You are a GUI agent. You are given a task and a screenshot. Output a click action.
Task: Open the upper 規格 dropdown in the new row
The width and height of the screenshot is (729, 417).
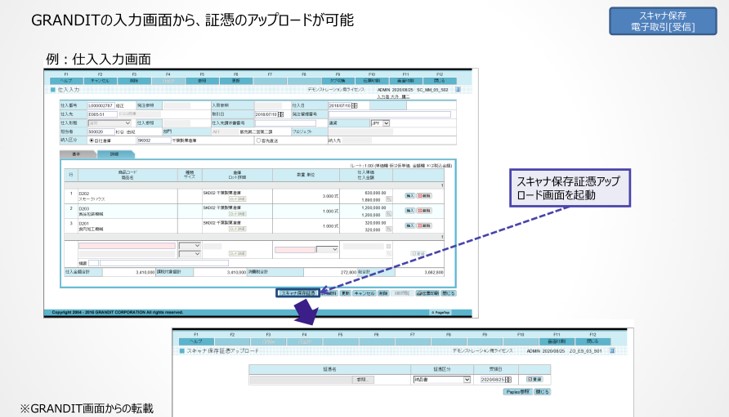(x=190, y=245)
